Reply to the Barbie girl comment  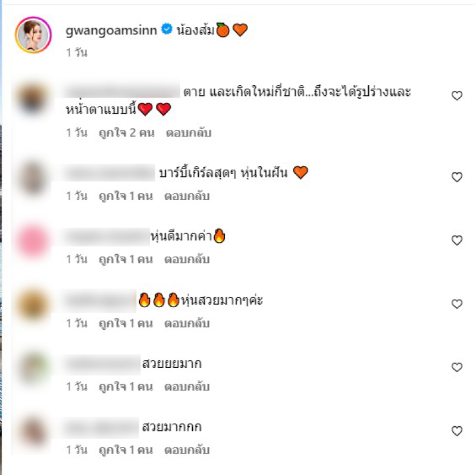click(x=187, y=196)
